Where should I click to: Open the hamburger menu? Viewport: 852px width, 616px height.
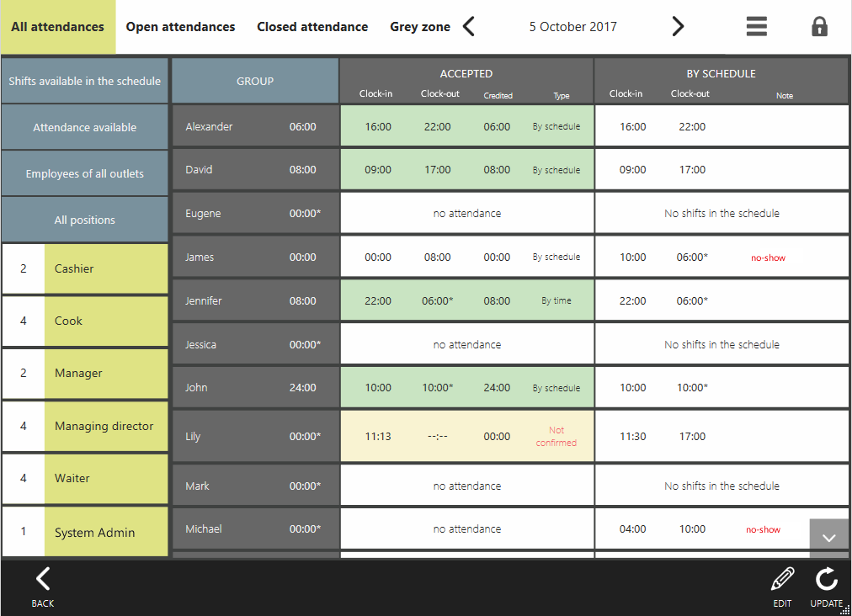tap(756, 27)
